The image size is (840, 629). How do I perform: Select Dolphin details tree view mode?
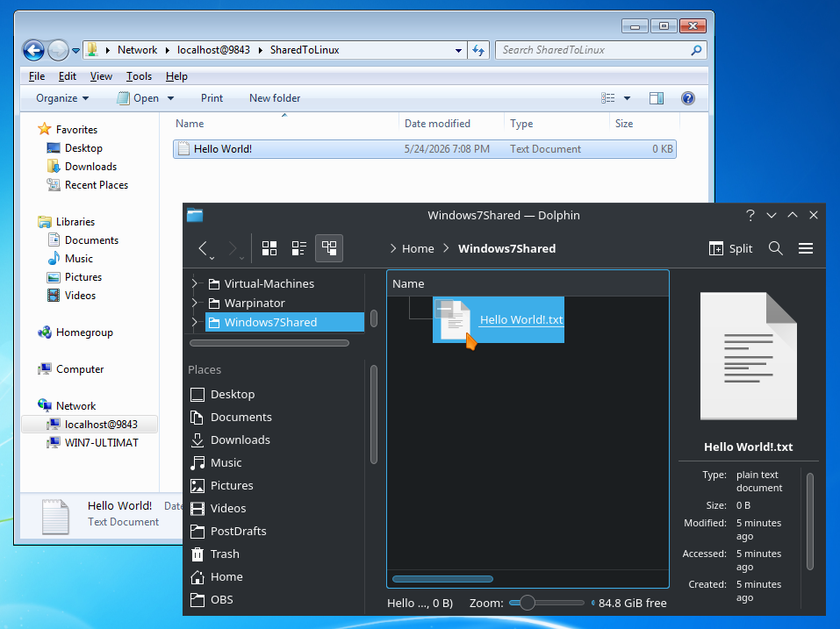(329, 248)
